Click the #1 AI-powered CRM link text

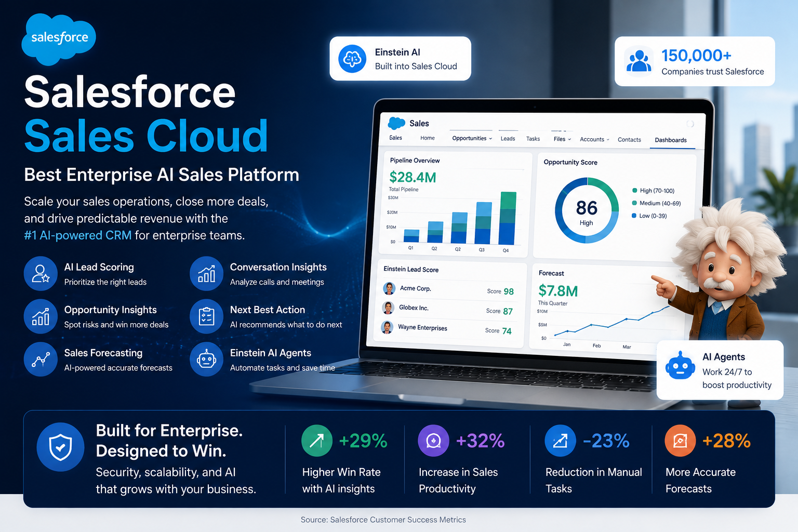pos(78,235)
